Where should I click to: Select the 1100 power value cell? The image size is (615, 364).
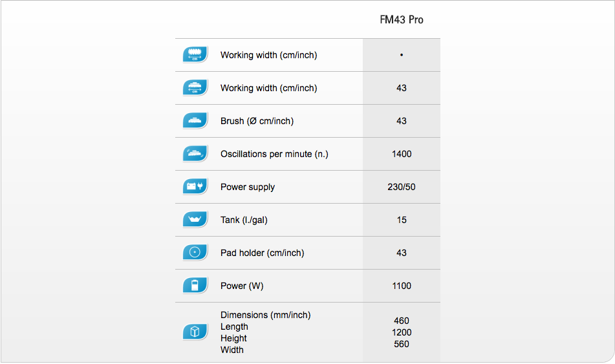[x=402, y=286]
